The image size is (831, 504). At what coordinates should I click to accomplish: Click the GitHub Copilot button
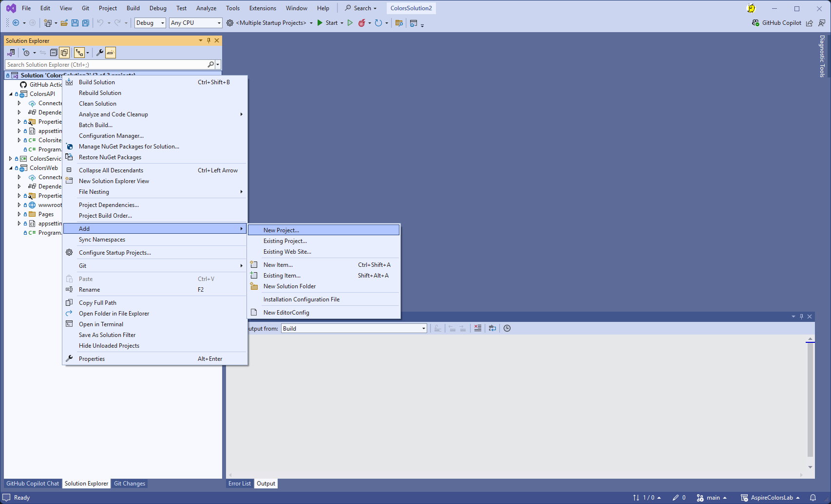tap(776, 23)
